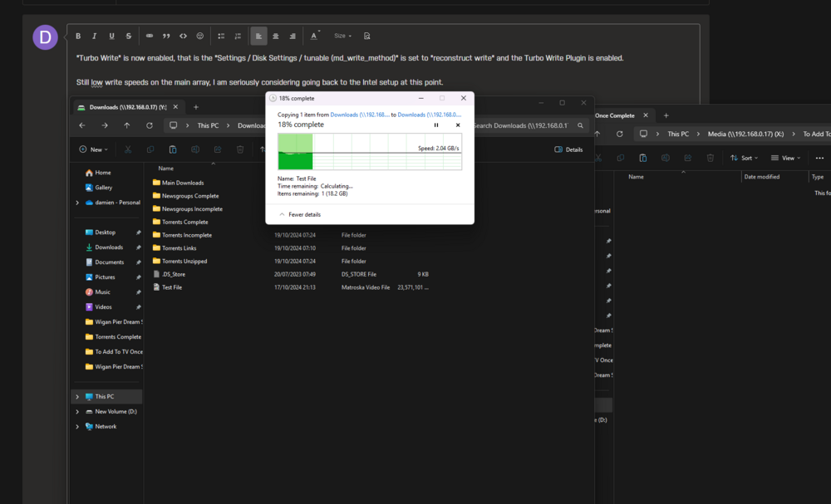
Task: Go back in the Downloads Explorer window
Action: [x=82, y=125]
